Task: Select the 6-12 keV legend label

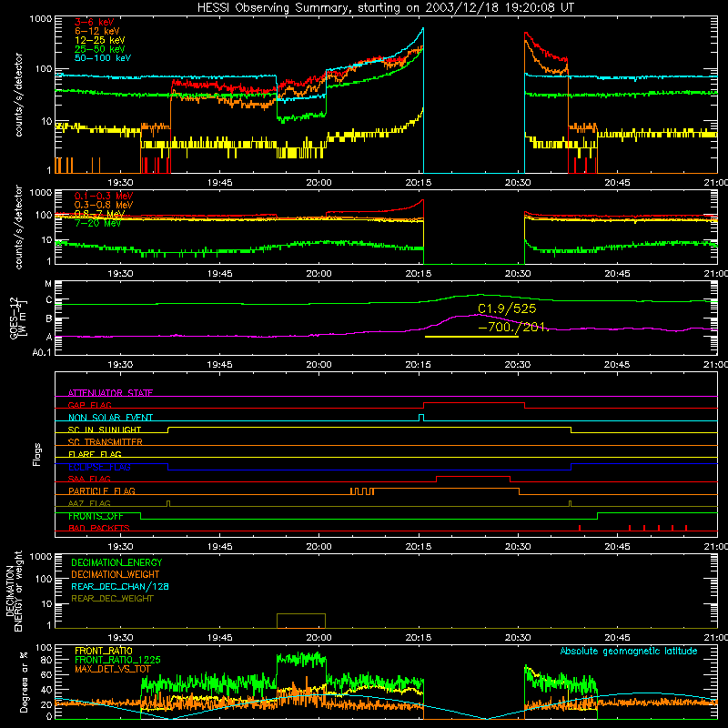Action: [97, 31]
